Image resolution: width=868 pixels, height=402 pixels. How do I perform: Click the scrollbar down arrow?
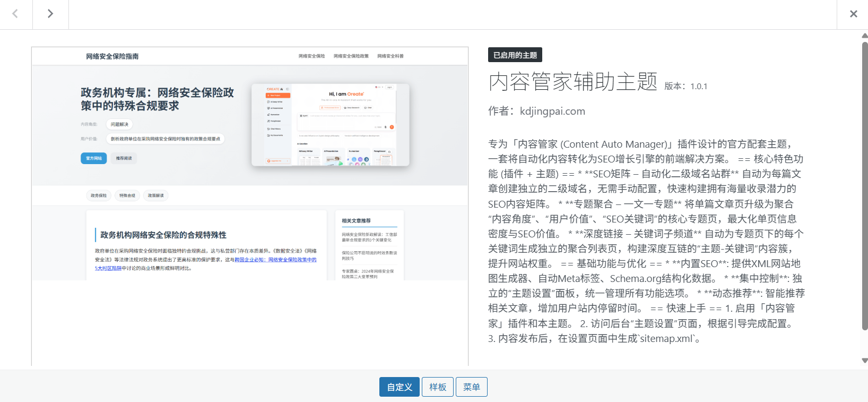(x=864, y=361)
